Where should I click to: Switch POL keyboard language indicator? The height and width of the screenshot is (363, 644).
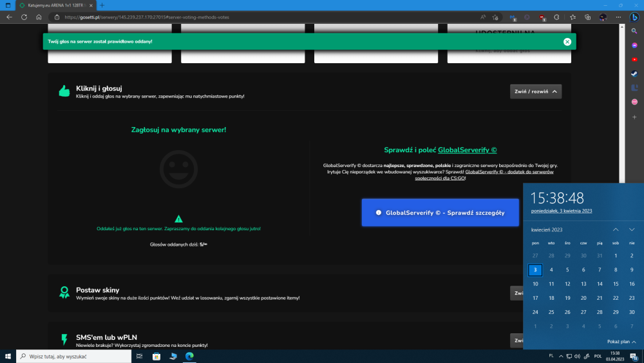tap(598, 357)
